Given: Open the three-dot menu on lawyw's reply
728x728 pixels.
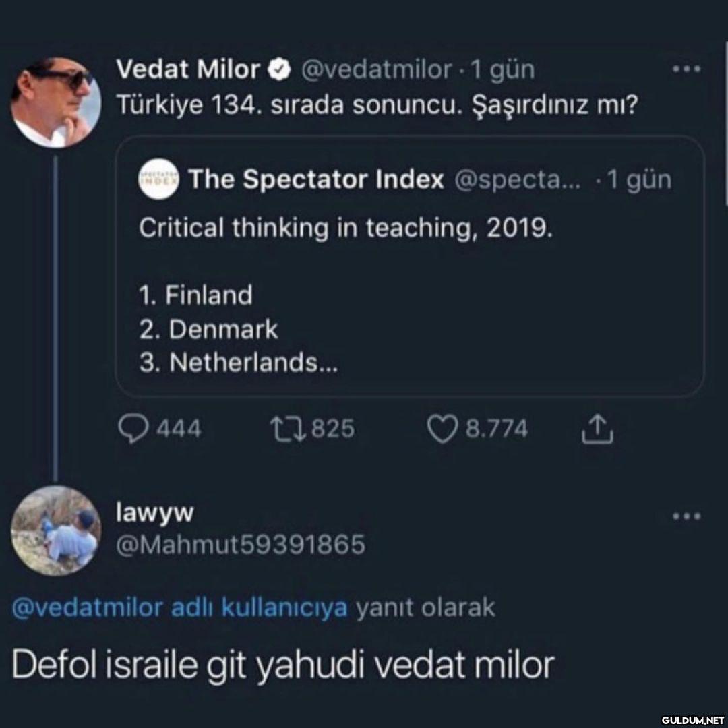Looking at the screenshot, I should pos(688,517).
